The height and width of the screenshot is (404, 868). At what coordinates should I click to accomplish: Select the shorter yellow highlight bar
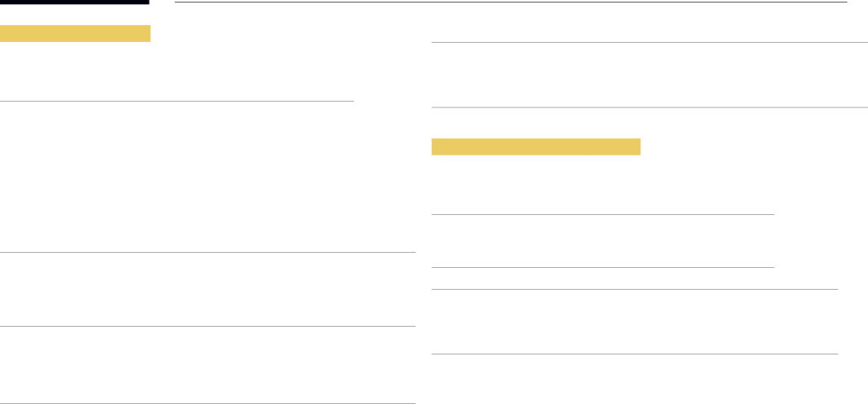(x=76, y=34)
